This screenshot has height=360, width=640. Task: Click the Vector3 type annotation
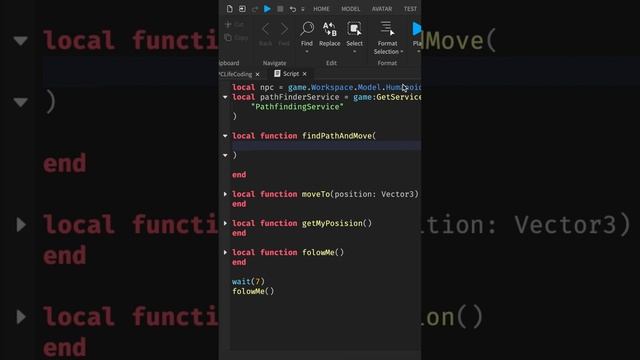point(398,194)
